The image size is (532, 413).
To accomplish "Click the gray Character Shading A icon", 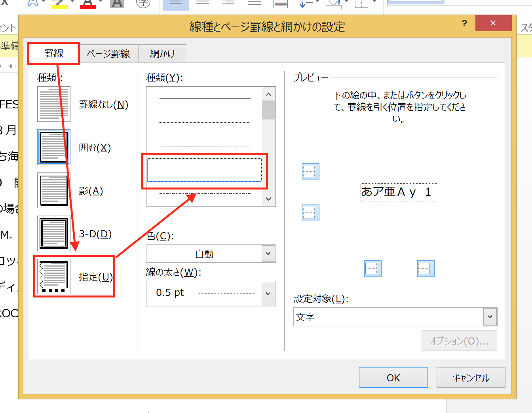I will [x=117, y=4].
